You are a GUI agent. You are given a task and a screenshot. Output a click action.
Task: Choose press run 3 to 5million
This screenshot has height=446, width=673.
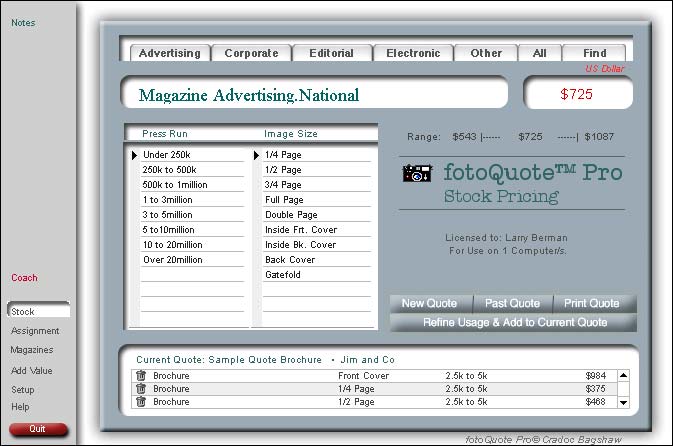click(192, 215)
